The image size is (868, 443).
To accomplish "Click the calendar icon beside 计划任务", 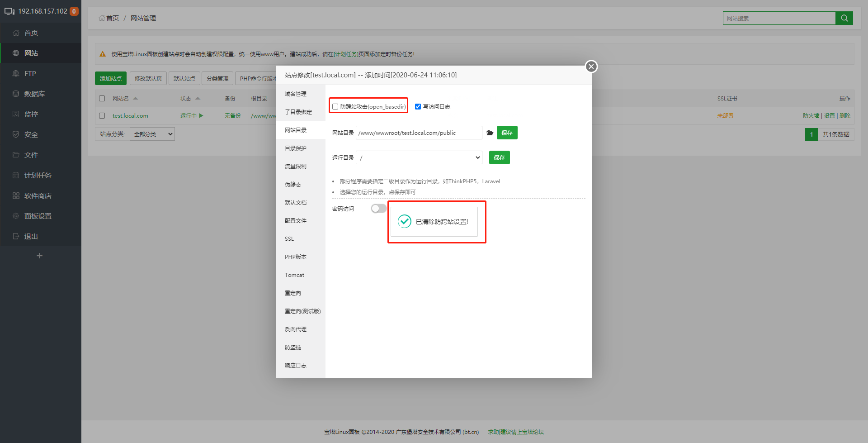I will (x=16, y=175).
